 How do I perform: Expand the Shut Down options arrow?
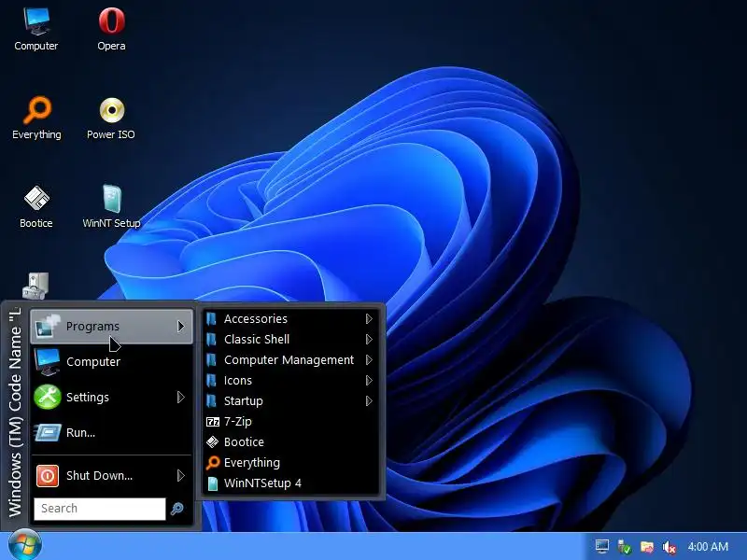[180, 475]
